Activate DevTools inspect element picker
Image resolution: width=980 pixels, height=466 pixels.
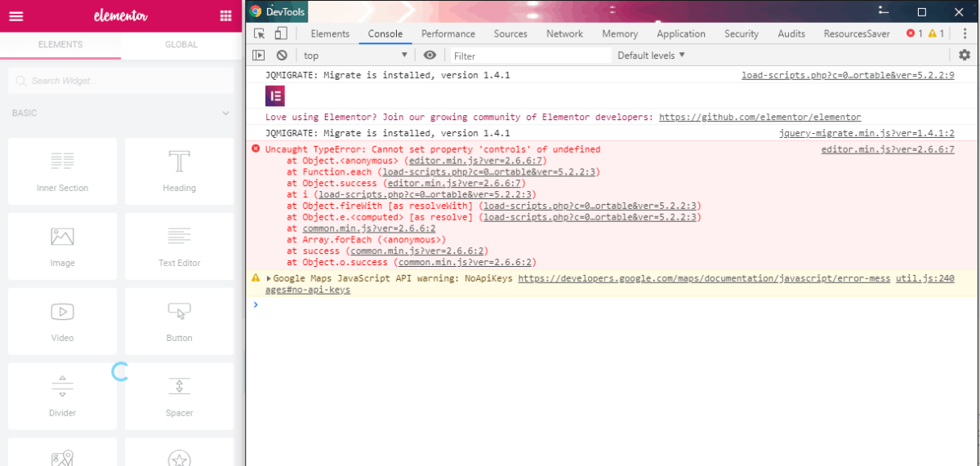point(260,33)
